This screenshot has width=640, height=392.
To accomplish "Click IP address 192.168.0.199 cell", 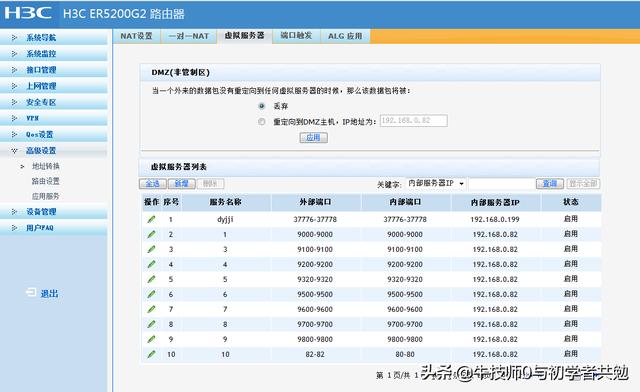I will tap(495, 220).
